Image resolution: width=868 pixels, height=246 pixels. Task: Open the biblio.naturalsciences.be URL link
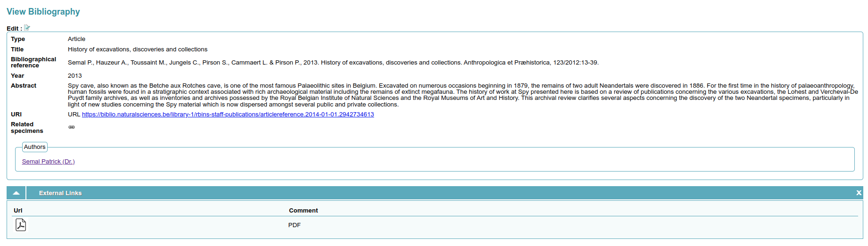pyautogui.click(x=228, y=115)
